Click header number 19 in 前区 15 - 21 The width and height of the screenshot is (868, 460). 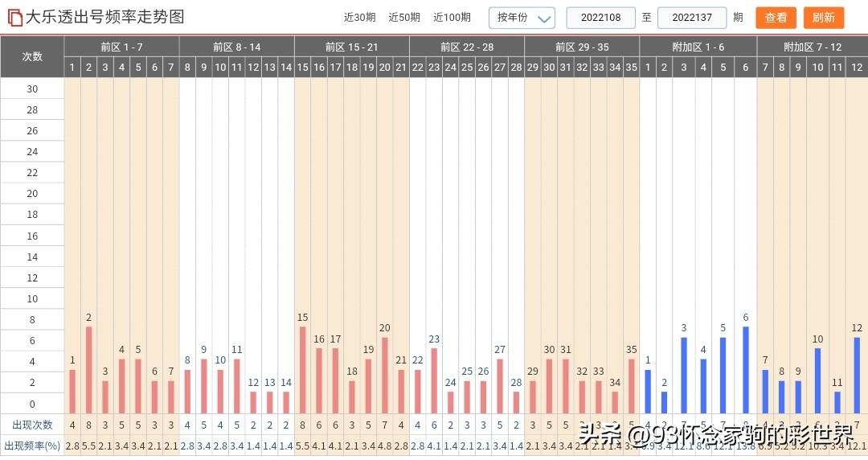[x=368, y=67]
